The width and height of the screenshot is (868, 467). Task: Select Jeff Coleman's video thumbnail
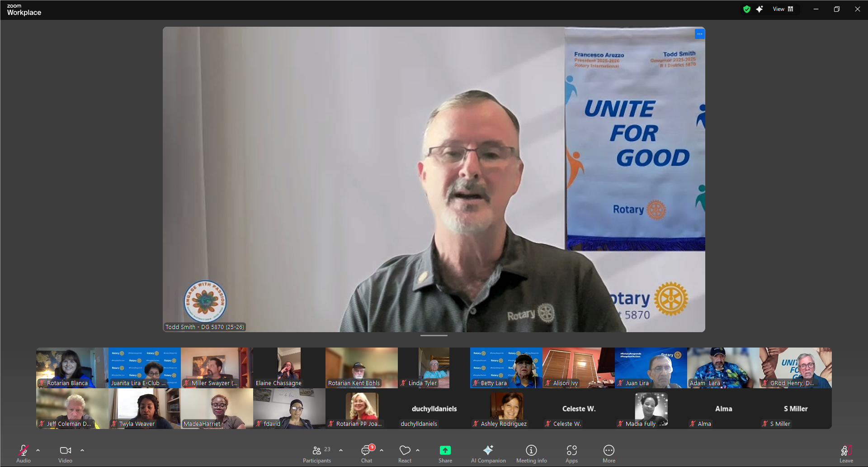click(x=72, y=409)
